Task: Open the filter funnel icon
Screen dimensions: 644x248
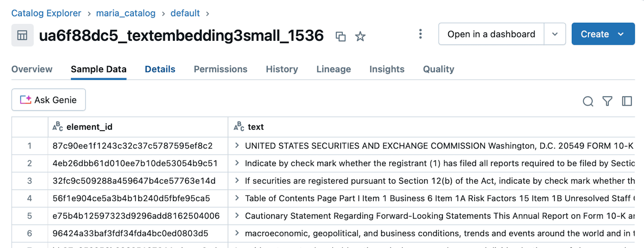Action: click(607, 101)
